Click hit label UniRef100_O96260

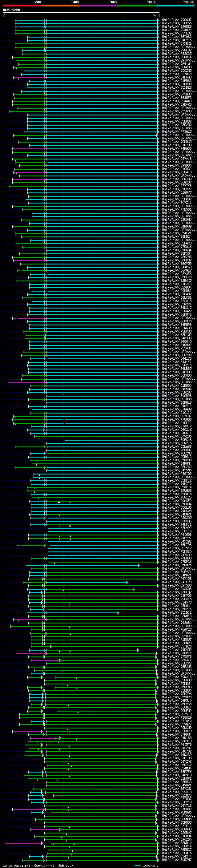pyautogui.click(x=177, y=840)
